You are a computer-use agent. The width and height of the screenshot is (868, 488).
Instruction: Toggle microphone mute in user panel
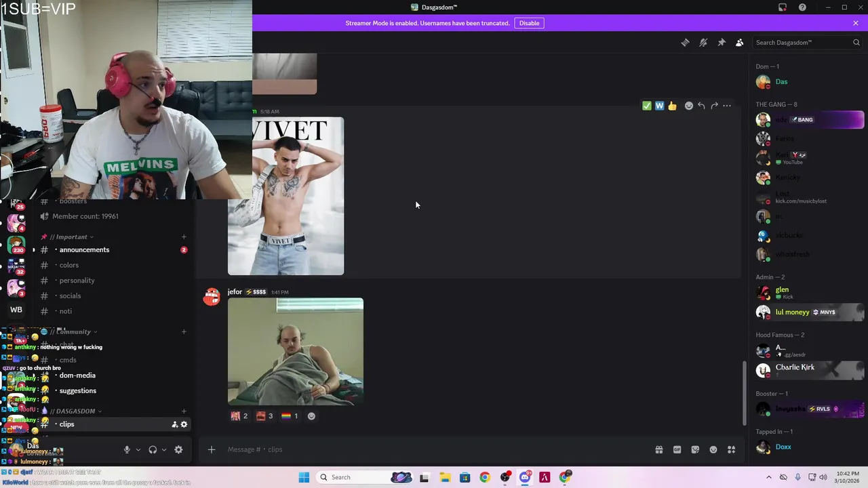(127, 449)
